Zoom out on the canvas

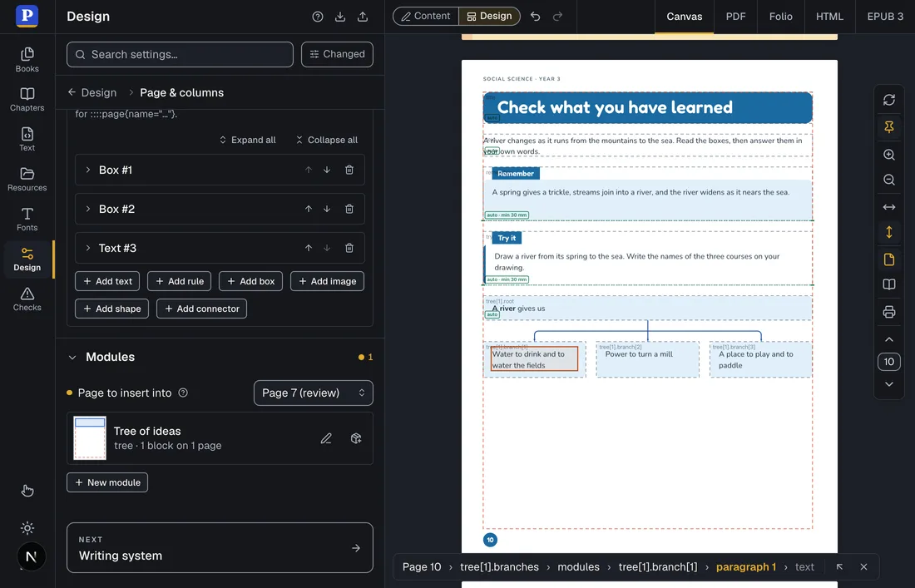point(888,180)
